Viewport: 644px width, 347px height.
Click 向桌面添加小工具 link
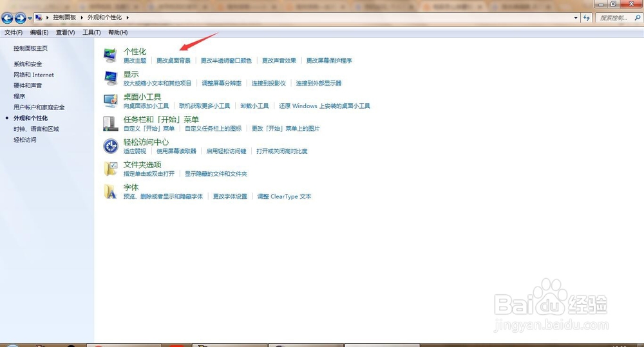[x=146, y=106]
